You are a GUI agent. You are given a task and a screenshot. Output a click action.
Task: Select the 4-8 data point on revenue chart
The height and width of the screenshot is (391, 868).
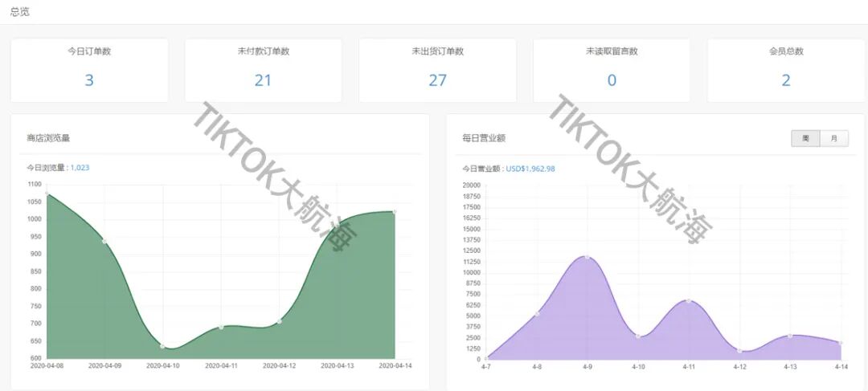(537, 314)
